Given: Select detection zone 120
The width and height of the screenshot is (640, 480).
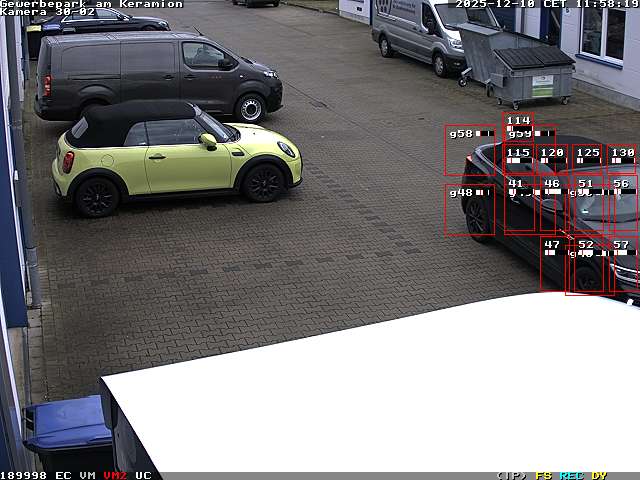Looking at the screenshot, I should pos(553,158).
